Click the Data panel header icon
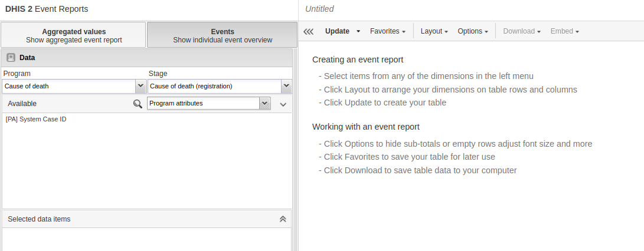The width and height of the screenshot is (644, 251). (x=11, y=58)
